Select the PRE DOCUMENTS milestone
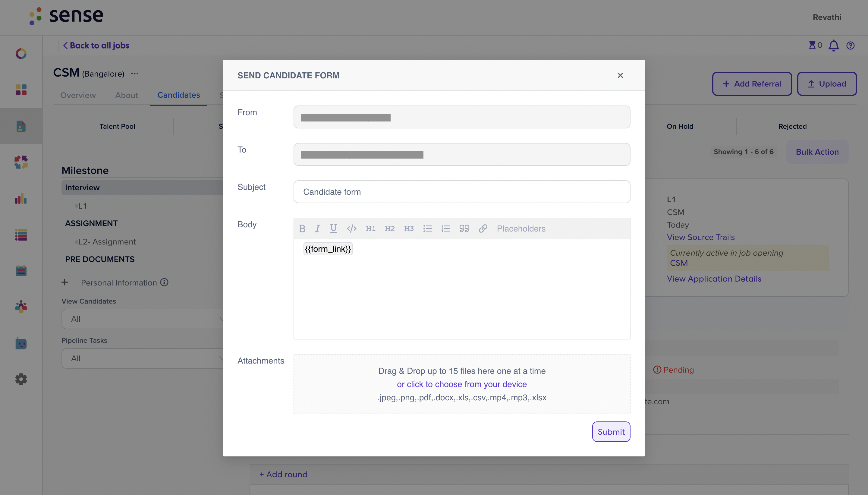 pos(100,259)
